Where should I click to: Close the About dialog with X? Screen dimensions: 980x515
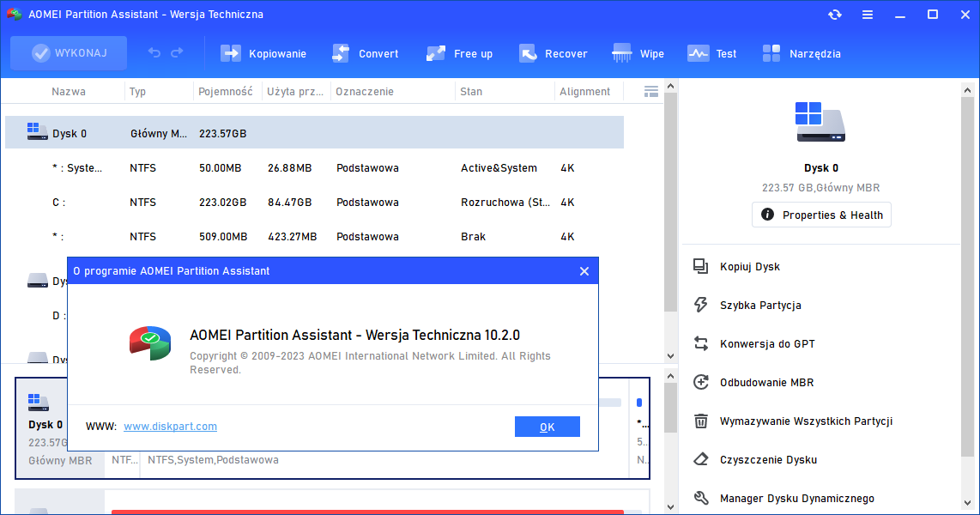(584, 271)
